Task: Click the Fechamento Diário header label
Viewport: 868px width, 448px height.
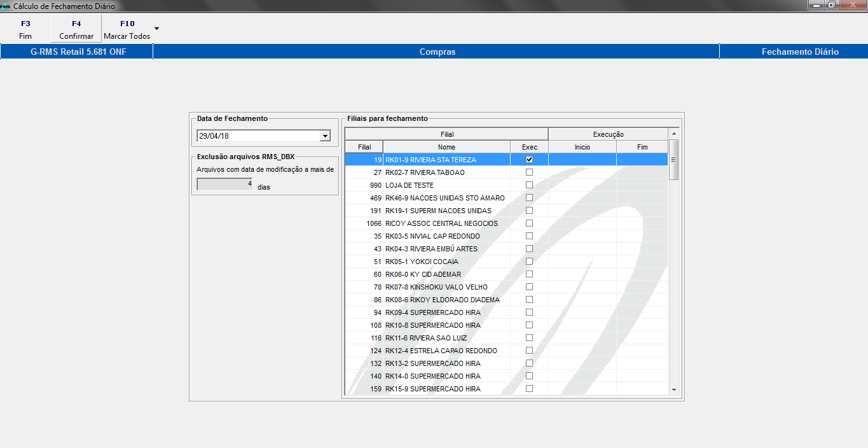Action: pyautogui.click(x=800, y=52)
